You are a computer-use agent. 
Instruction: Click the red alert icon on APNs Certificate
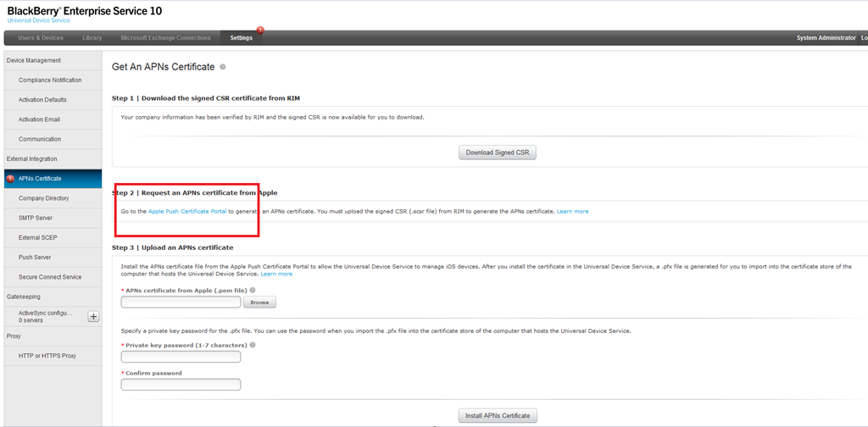[x=9, y=179]
